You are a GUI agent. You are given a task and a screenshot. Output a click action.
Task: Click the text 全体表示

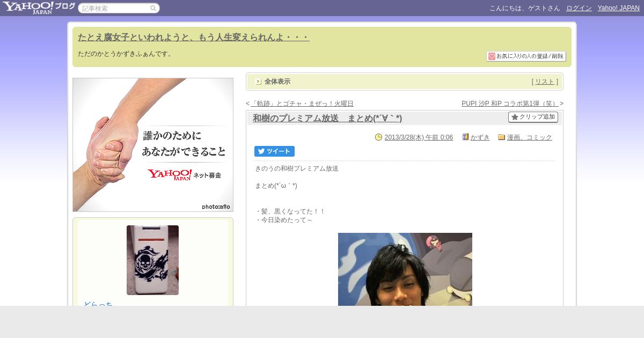[x=277, y=82]
